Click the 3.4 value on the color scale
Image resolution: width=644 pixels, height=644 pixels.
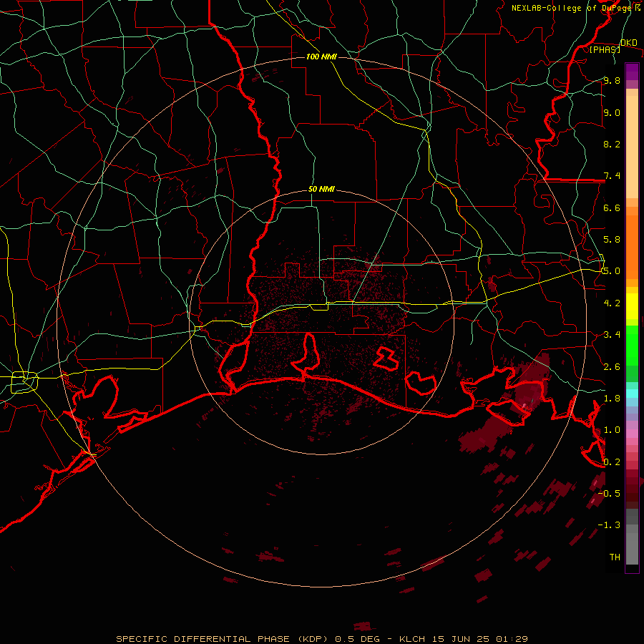tap(612, 335)
